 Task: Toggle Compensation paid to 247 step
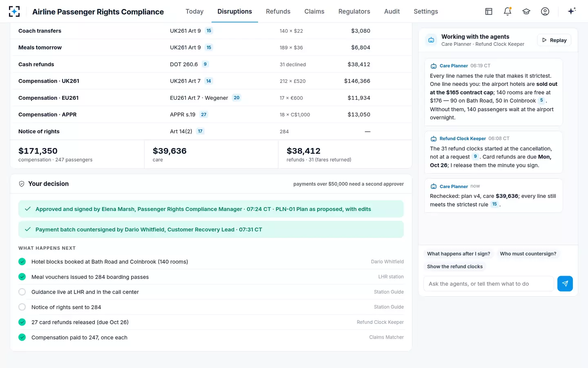[x=22, y=337]
